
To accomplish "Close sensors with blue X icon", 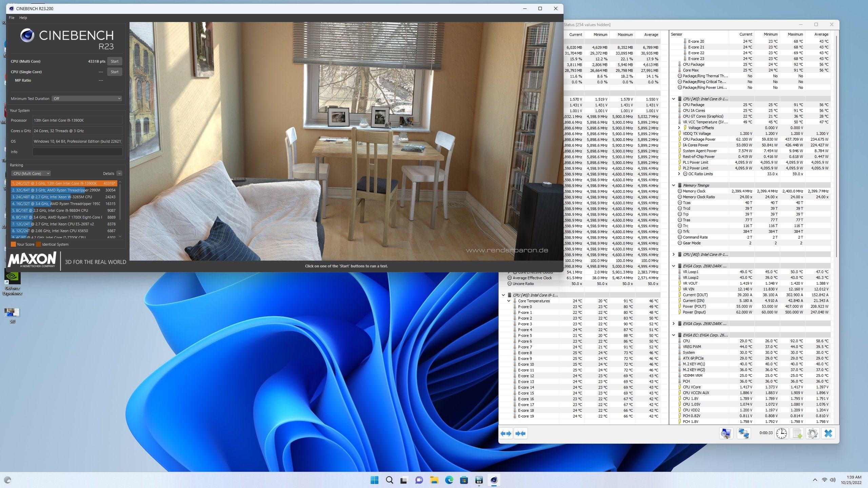I will (828, 433).
